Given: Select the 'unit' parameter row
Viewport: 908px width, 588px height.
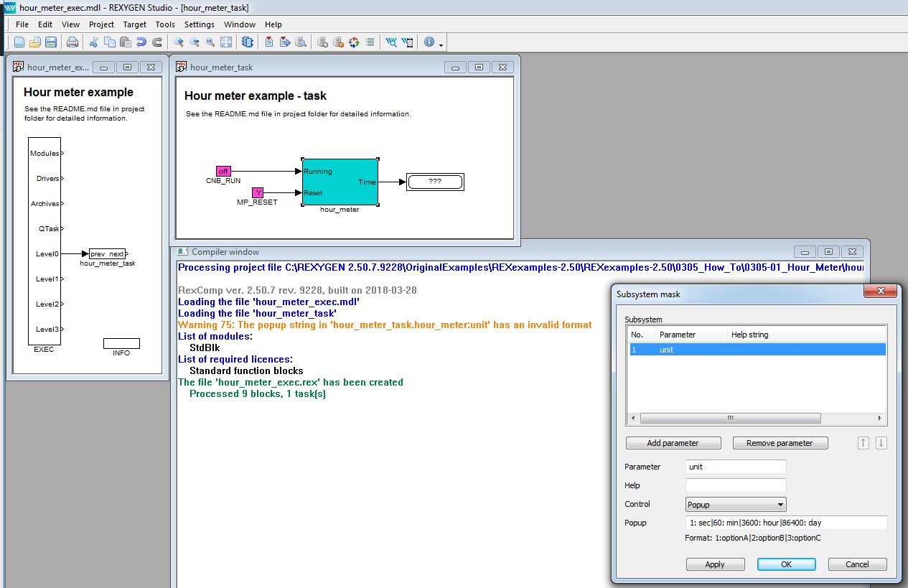Looking at the screenshot, I should (757, 350).
